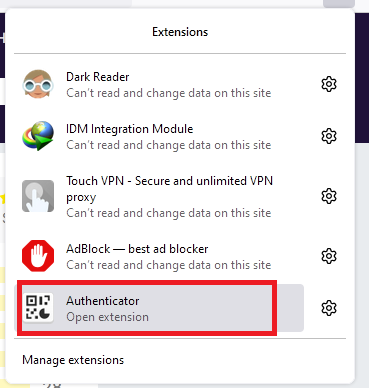
Task: Select AdBlock — best ad blocker entry
Action: 159,256
